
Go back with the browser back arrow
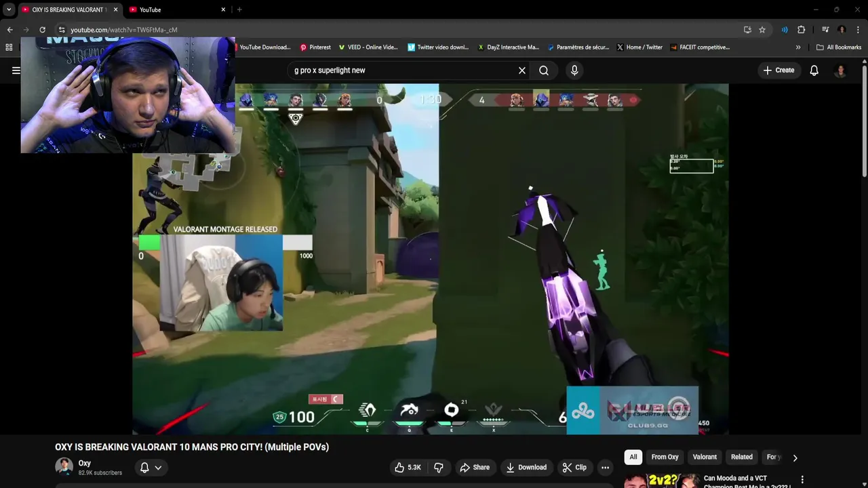9,30
